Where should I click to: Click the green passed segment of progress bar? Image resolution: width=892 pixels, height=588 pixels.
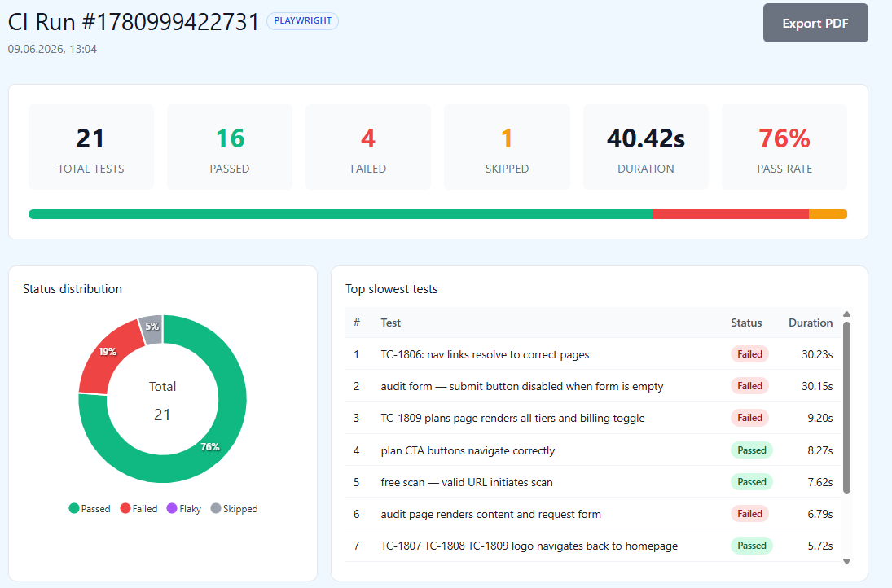tap(341, 214)
